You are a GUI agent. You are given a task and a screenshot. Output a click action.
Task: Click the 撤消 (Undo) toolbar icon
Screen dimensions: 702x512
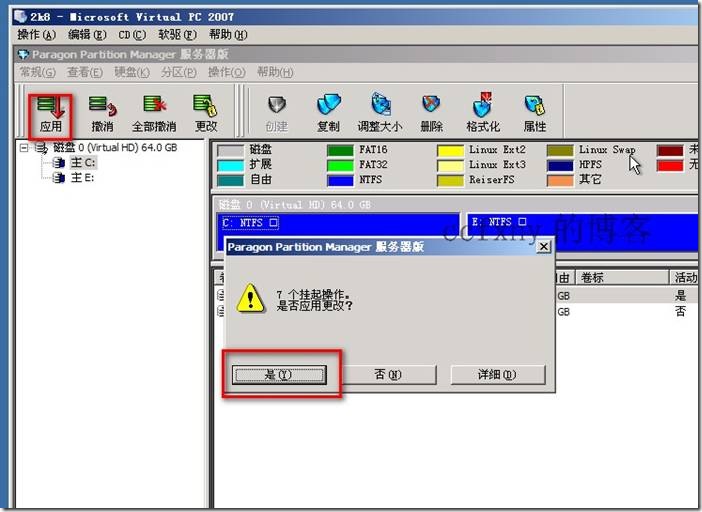click(x=103, y=106)
